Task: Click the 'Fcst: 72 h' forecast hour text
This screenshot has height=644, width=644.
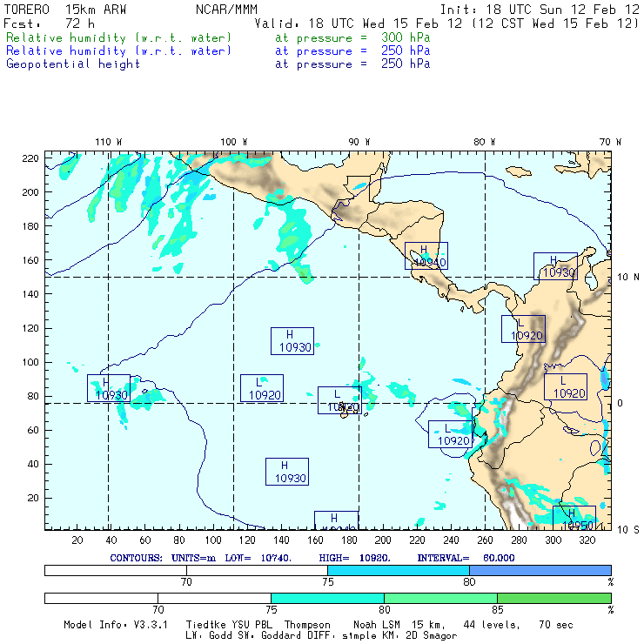Action: point(49,23)
